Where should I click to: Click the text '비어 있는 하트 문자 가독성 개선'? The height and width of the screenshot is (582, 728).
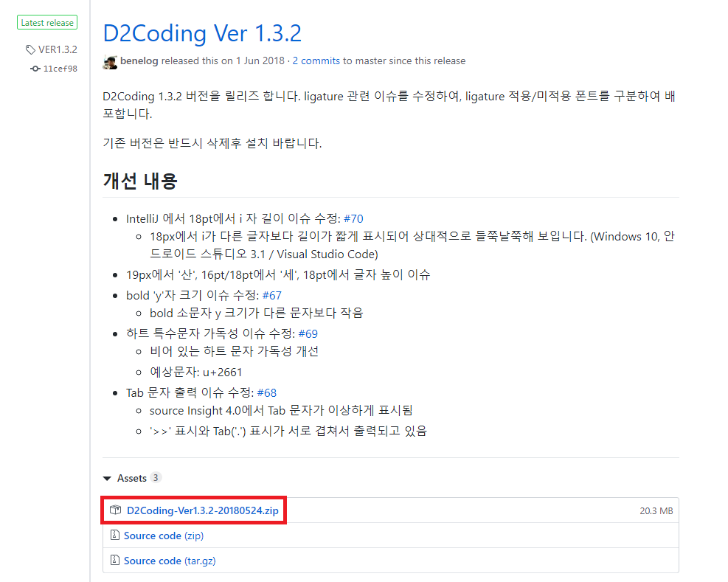click(234, 351)
